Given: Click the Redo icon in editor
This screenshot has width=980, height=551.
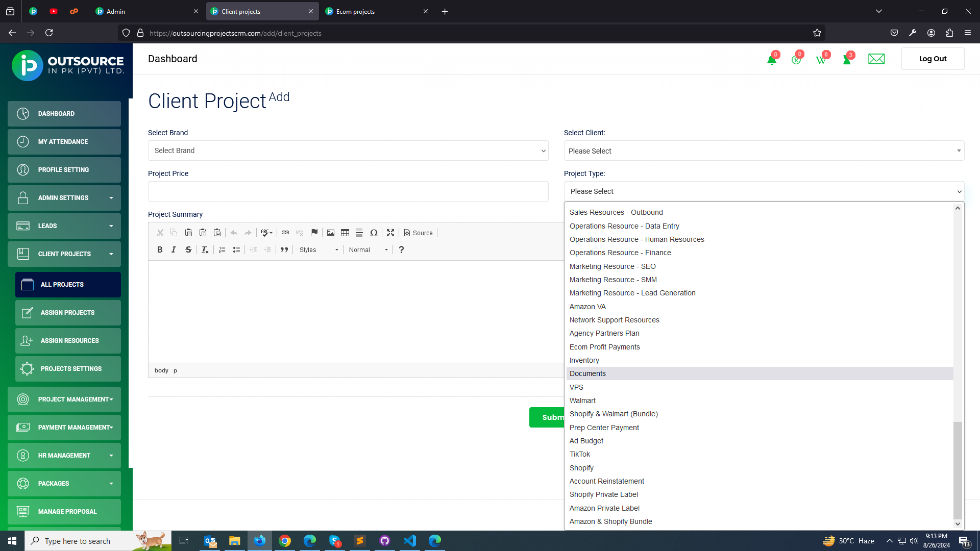Looking at the screenshot, I should [248, 233].
